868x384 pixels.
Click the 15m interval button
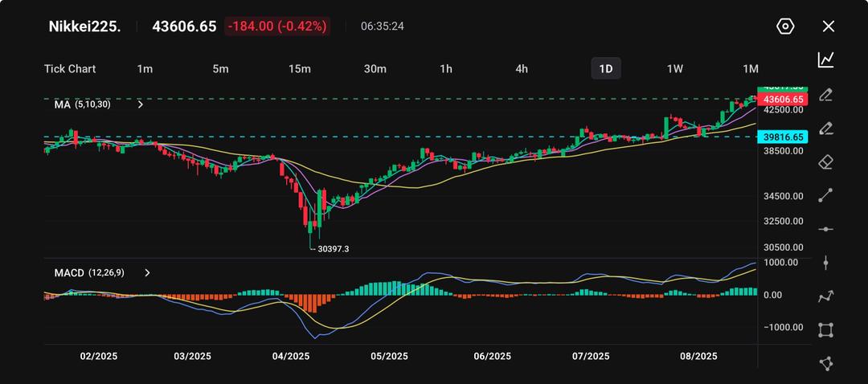pyautogui.click(x=299, y=69)
